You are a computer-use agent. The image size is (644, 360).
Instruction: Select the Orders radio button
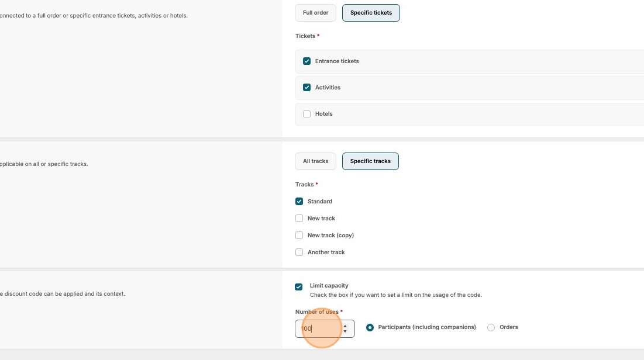click(491, 327)
